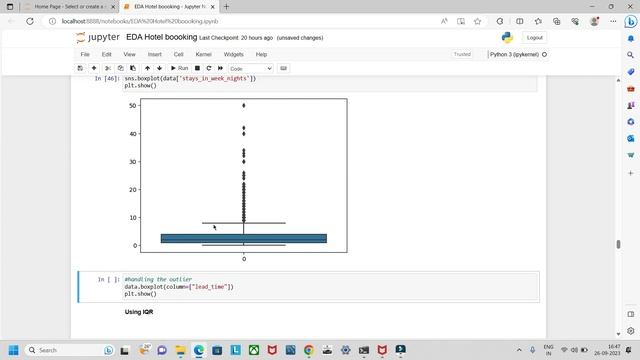Open the File menu

[85, 54]
